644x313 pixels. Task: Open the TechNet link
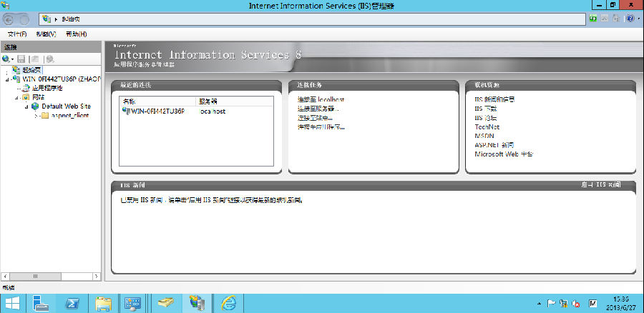487,127
